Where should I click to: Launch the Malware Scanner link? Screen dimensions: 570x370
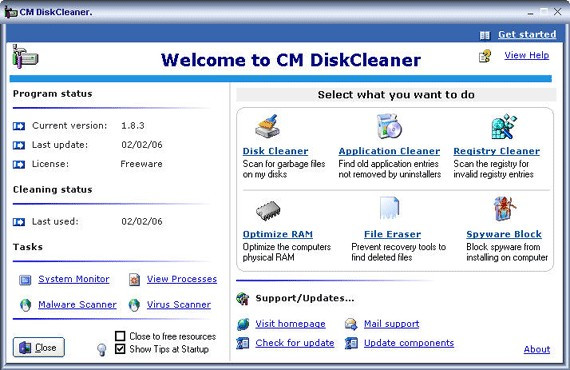click(x=77, y=305)
